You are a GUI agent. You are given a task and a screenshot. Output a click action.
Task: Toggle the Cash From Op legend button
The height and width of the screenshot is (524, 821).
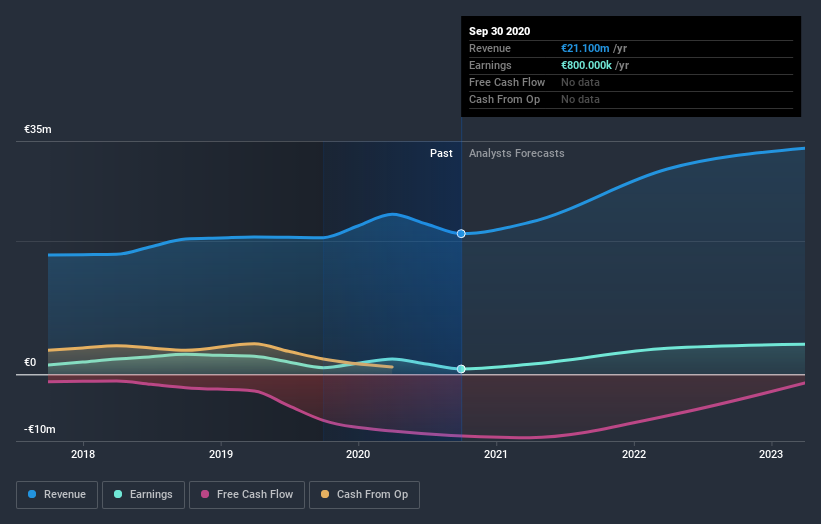[x=364, y=495]
